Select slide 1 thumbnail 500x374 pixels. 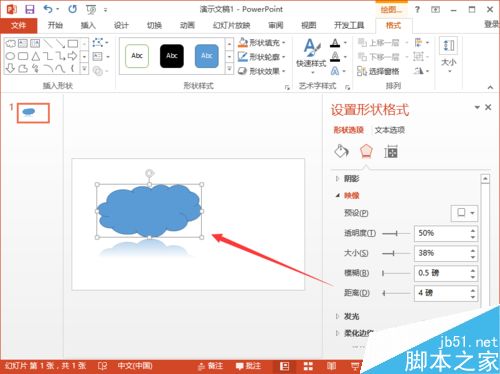(x=33, y=113)
